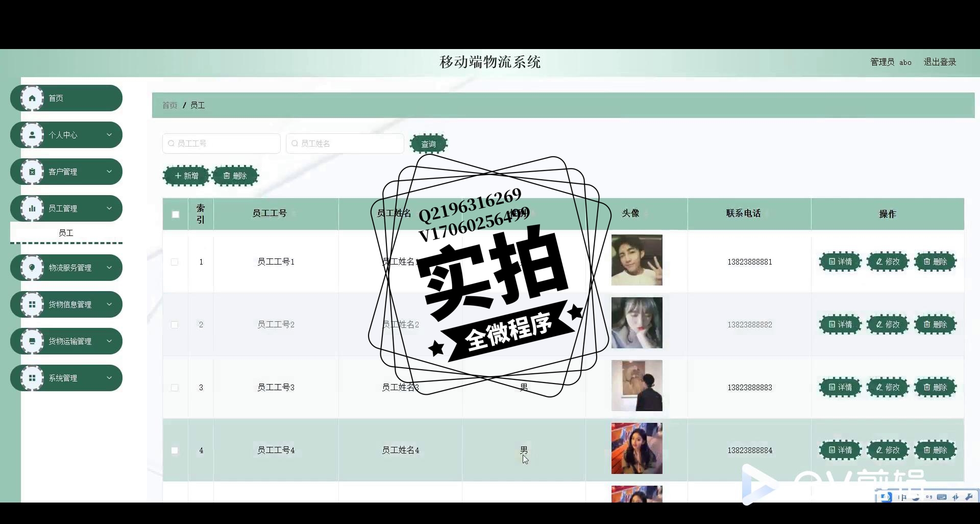This screenshot has height=524, width=980.
Task: Open the 物流服务管理 sidebar menu
Action: coord(66,268)
